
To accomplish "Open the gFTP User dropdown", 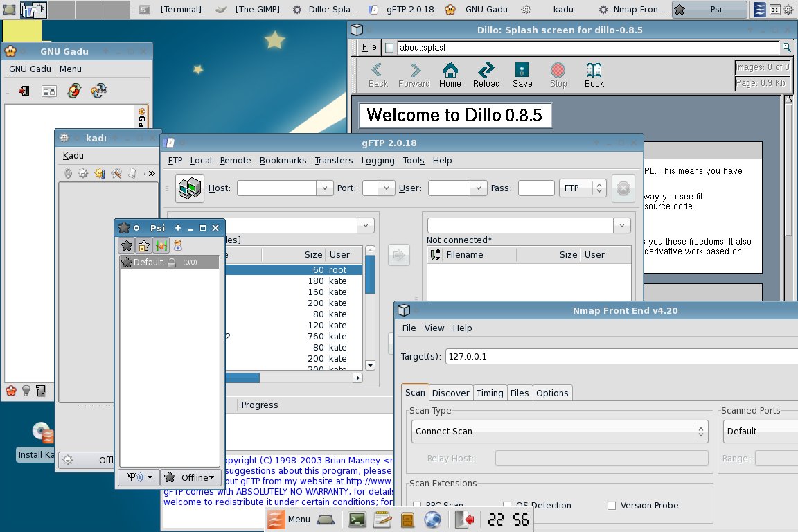I will point(479,188).
